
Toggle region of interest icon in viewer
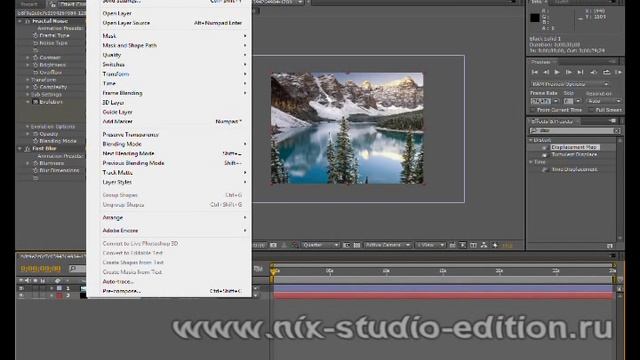[346, 245]
